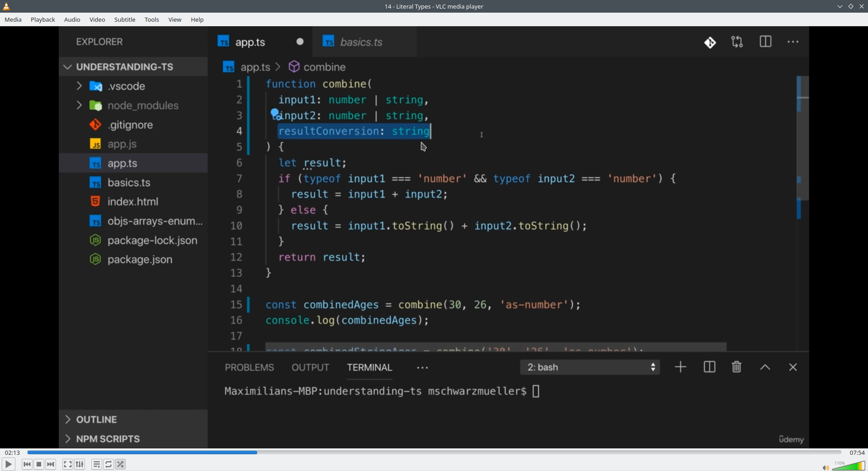
Task: Expand the node_modules folder
Action: click(79, 105)
